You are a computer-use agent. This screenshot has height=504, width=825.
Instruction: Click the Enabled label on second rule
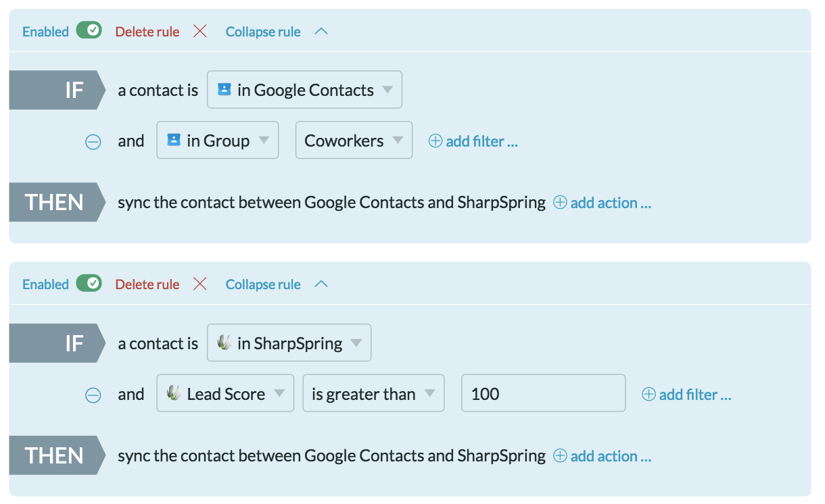pos(45,284)
